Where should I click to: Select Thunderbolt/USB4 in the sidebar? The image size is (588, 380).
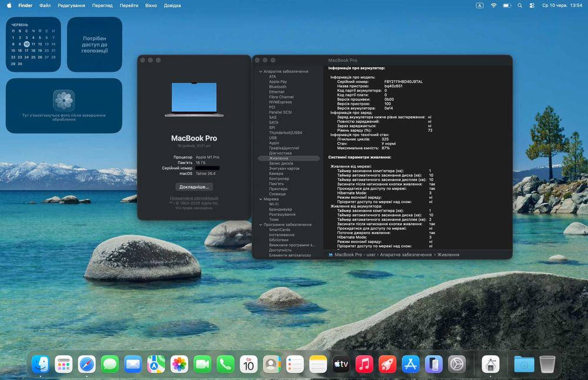(285, 133)
